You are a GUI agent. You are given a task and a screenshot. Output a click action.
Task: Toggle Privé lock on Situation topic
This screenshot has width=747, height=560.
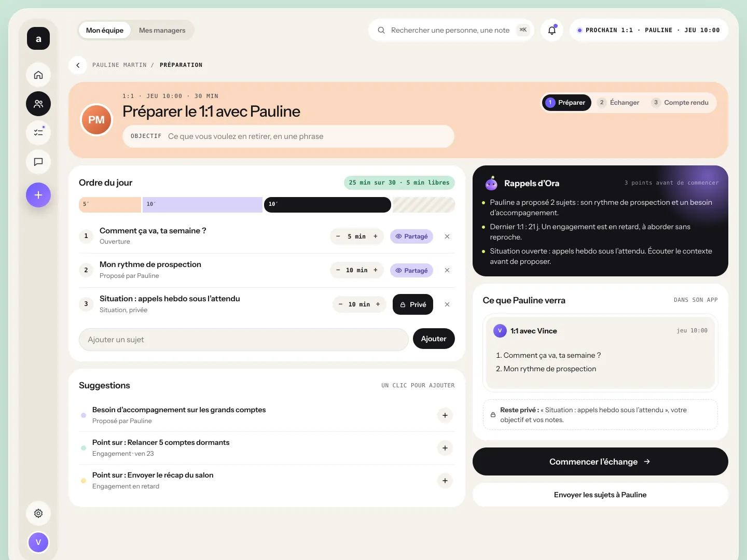tap(413, 304)
